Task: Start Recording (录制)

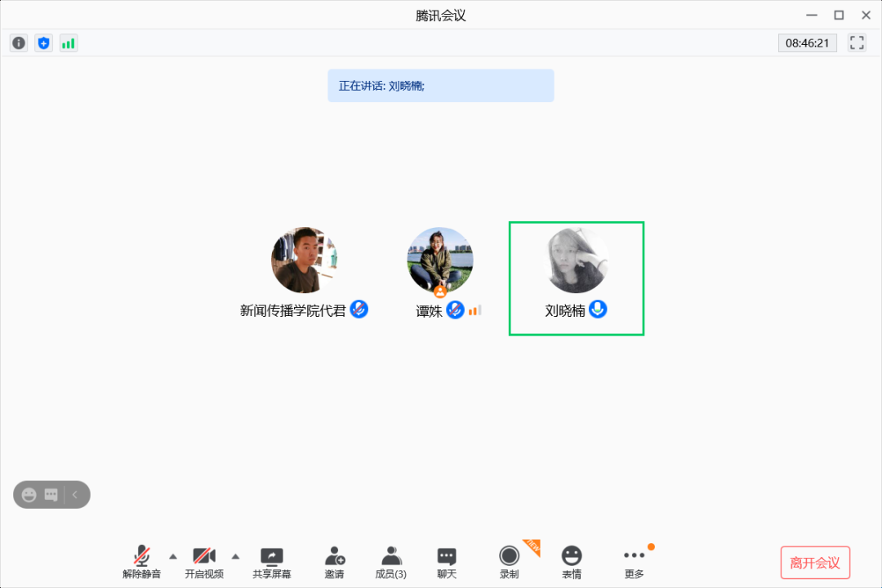Action: click(x=509, y=562)
